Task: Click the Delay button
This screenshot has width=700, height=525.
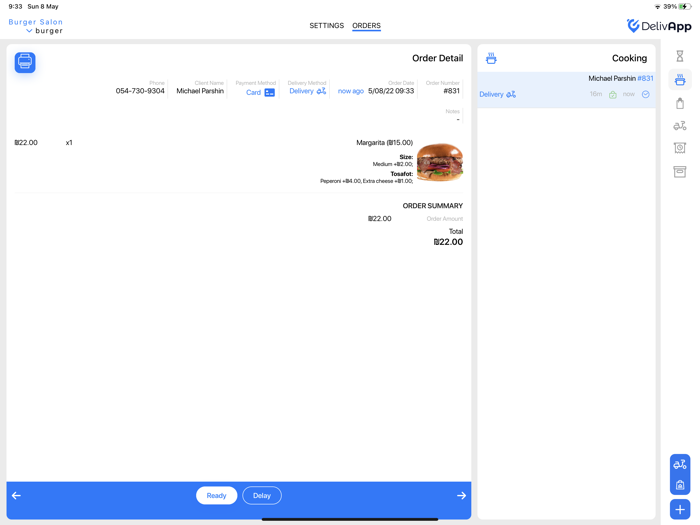Action: point(262,495)
